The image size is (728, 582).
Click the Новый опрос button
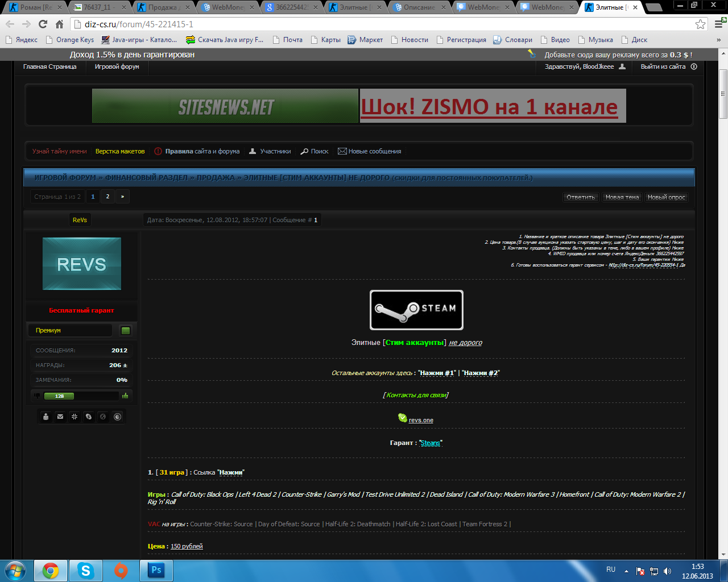[x=667, y=197]
